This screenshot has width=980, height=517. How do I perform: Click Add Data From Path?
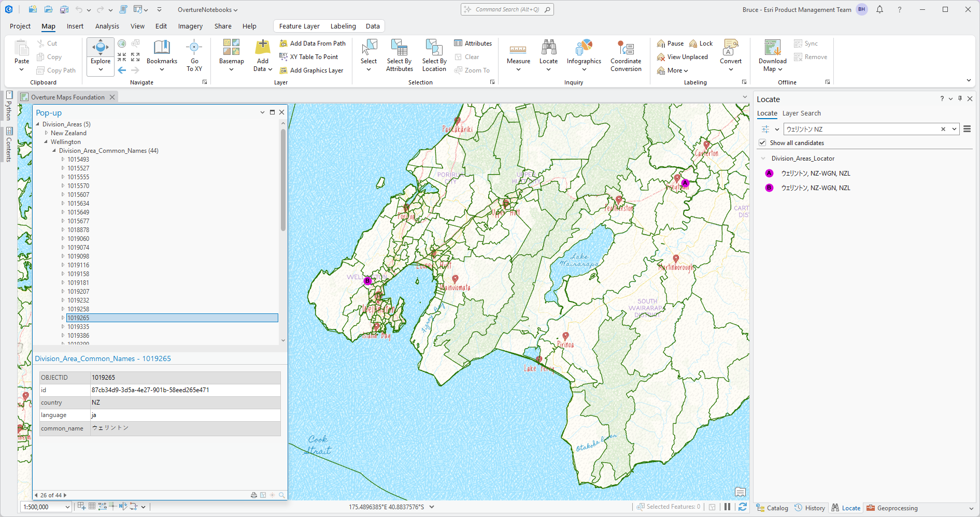click(x=313, y=44)
